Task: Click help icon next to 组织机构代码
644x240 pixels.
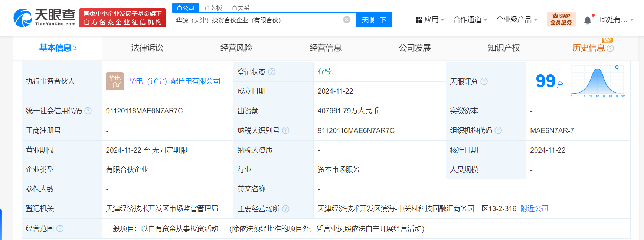Action: click(x=498, y=130)
